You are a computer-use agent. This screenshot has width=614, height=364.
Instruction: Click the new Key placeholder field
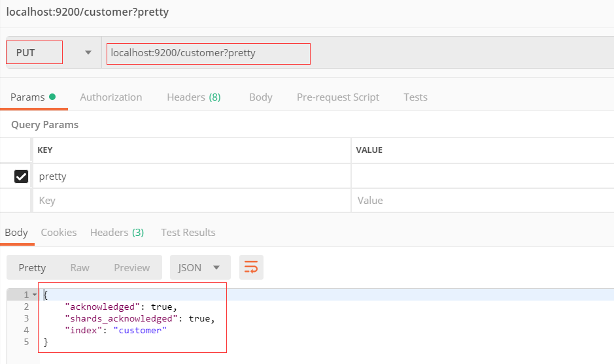(192, 201)
